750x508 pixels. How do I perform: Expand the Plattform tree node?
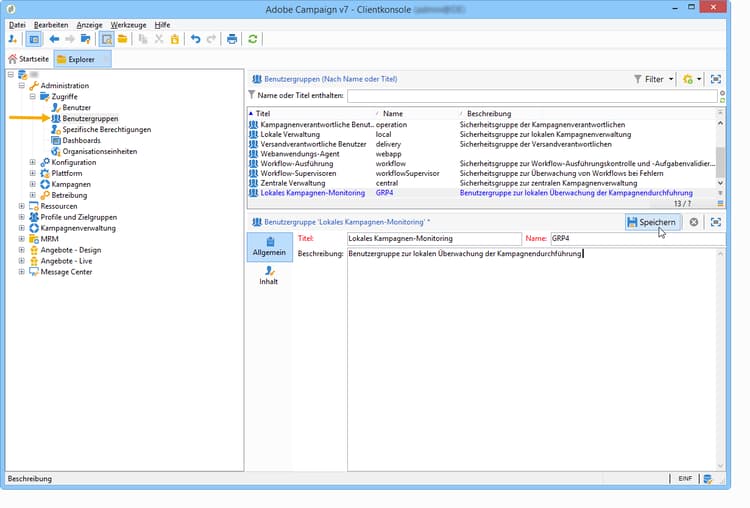tap(33, 173)
